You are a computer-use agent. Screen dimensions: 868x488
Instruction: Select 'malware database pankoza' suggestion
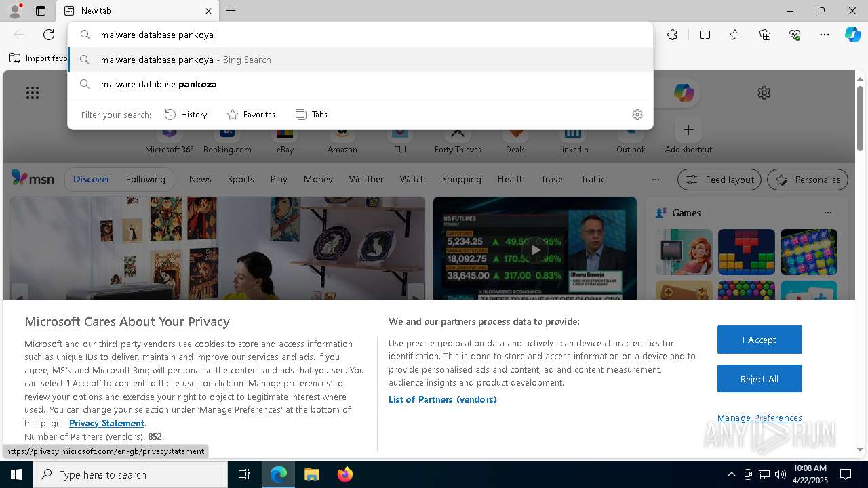[x=360, y=84]
